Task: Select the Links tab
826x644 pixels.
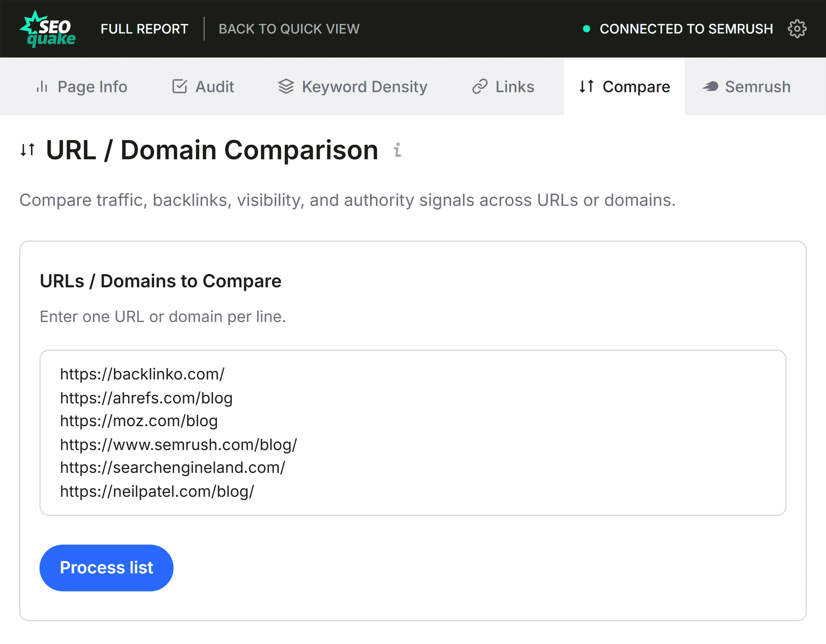Action: coord(503,87)
